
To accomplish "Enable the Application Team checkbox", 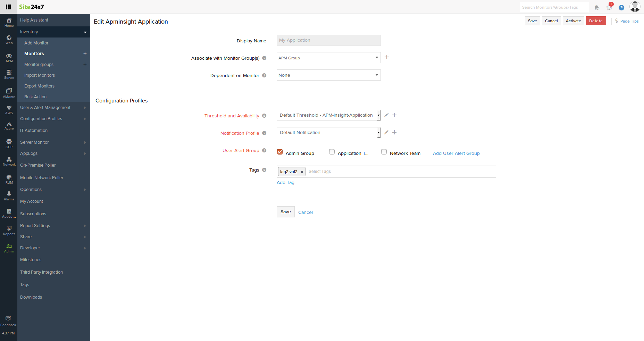I will click(x=332, y=152).
